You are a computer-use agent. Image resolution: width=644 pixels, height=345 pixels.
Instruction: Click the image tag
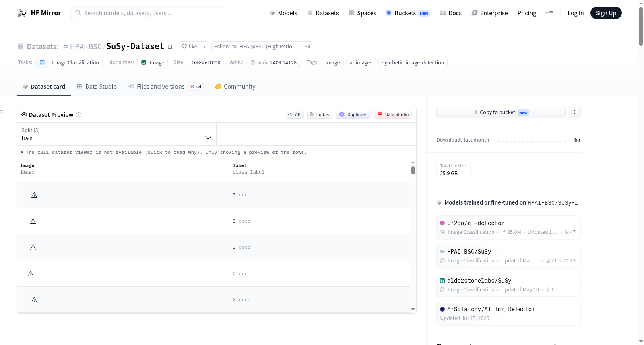coord(333,63)
